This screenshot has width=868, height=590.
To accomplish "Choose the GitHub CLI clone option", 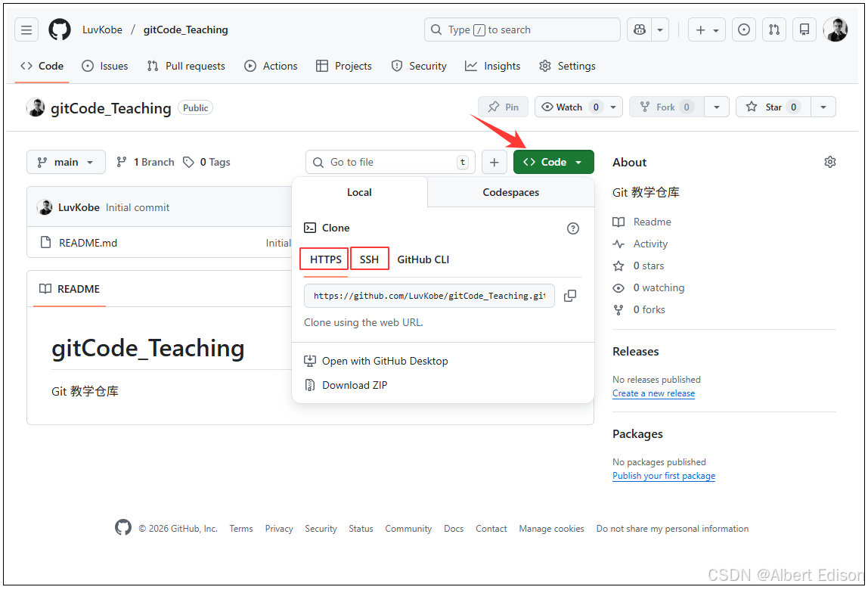I will tap(423, 259).
